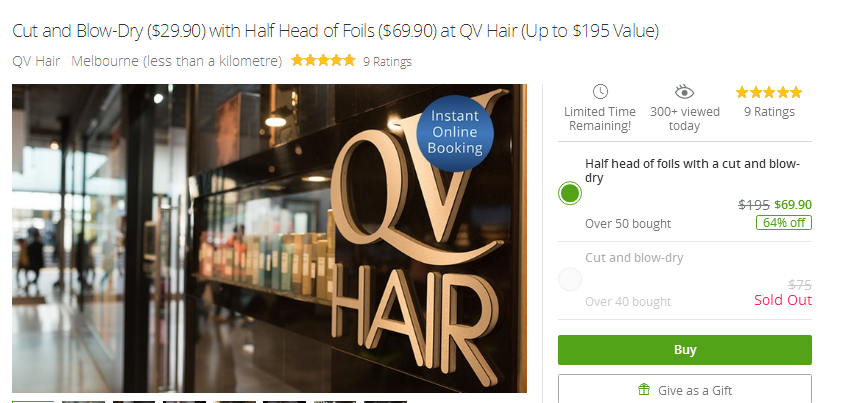The width and height of the screenshot is (844, 403).
Task: Click the eye icon above 300+ viewed today
Action: click(x=684, y=92)
